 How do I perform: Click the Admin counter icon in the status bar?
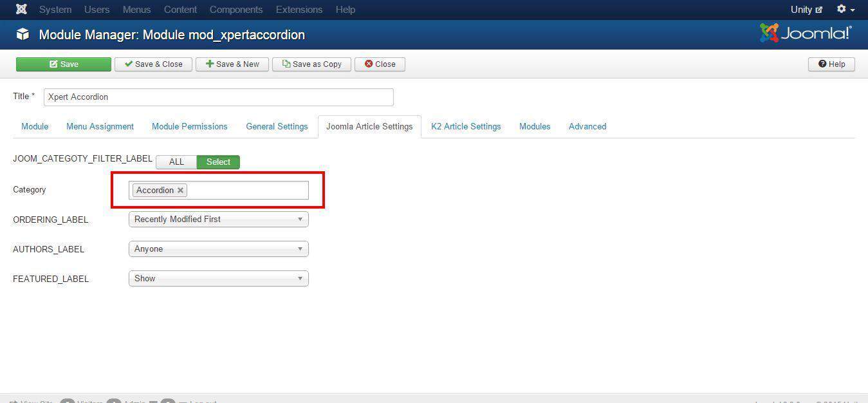coord(114,401)
